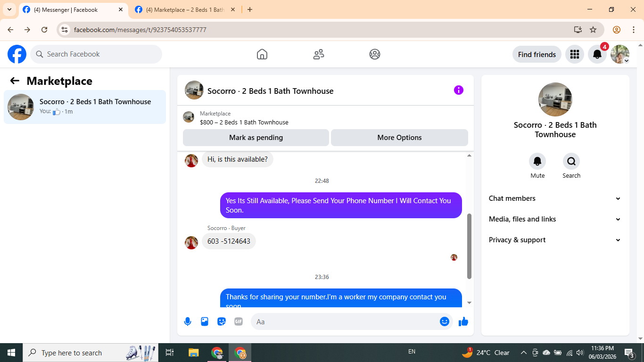Open conversation information purple icon
This screenshot has width=644, height=362.
click(459, 90)
